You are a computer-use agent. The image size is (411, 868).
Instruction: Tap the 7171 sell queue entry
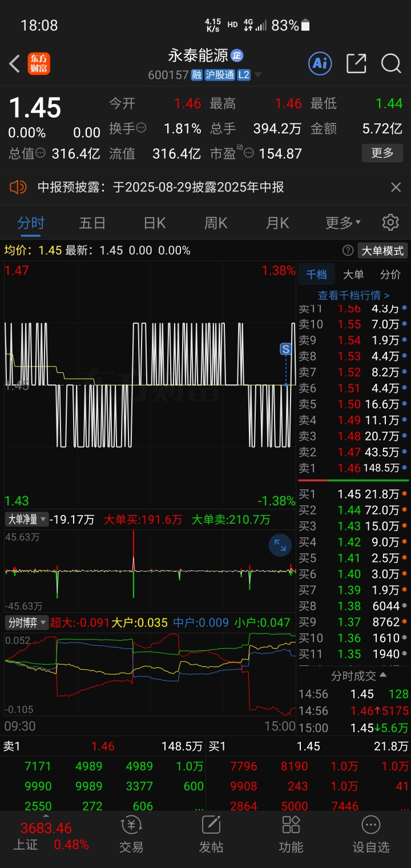click(x=38, y=766)
